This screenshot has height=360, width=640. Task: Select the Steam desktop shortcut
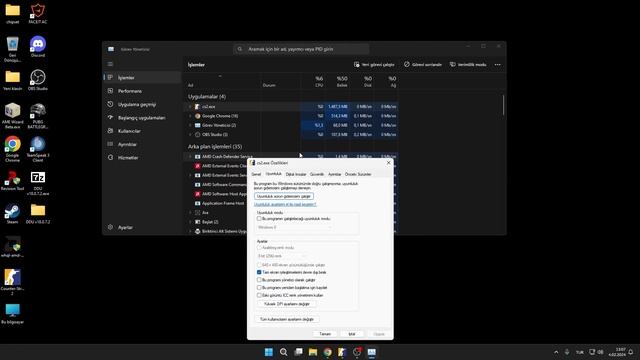(12, 213)
